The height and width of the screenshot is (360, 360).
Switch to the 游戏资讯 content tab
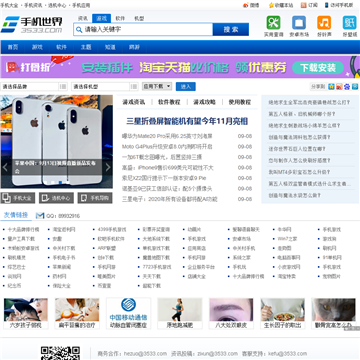point(134,102)
